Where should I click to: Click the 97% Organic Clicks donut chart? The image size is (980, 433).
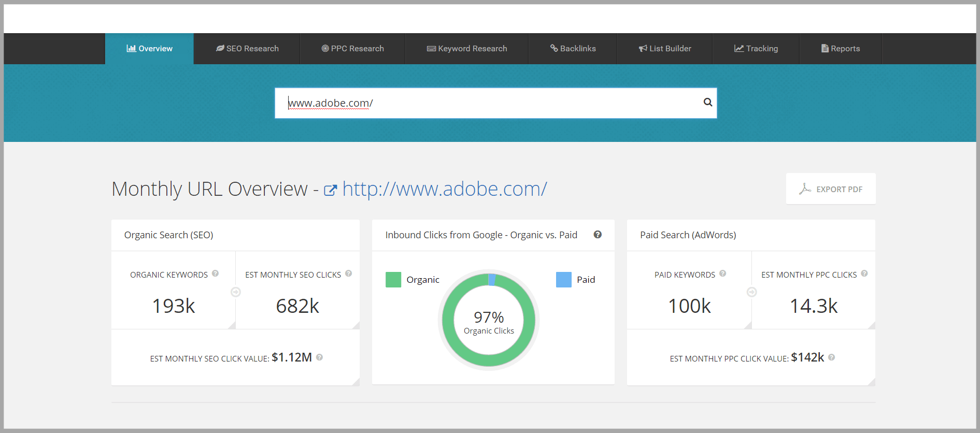pos(489,320)
